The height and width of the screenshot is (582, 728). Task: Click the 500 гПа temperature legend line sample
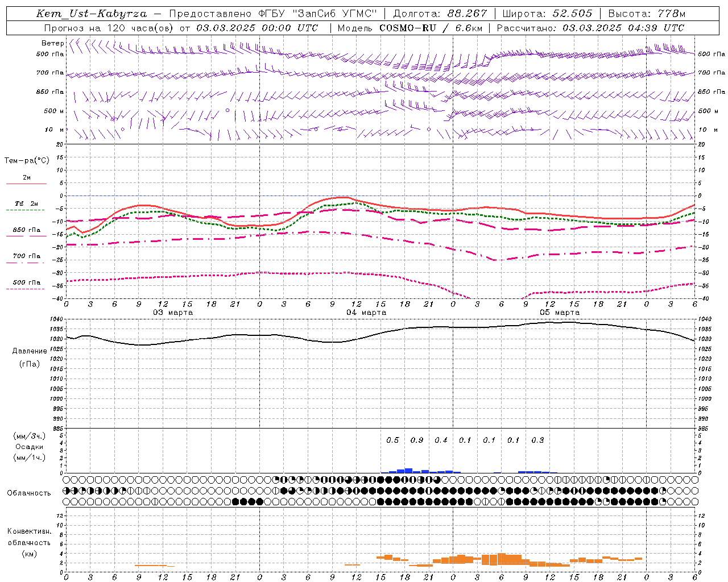pyautogui.click(x=26, y=289)
